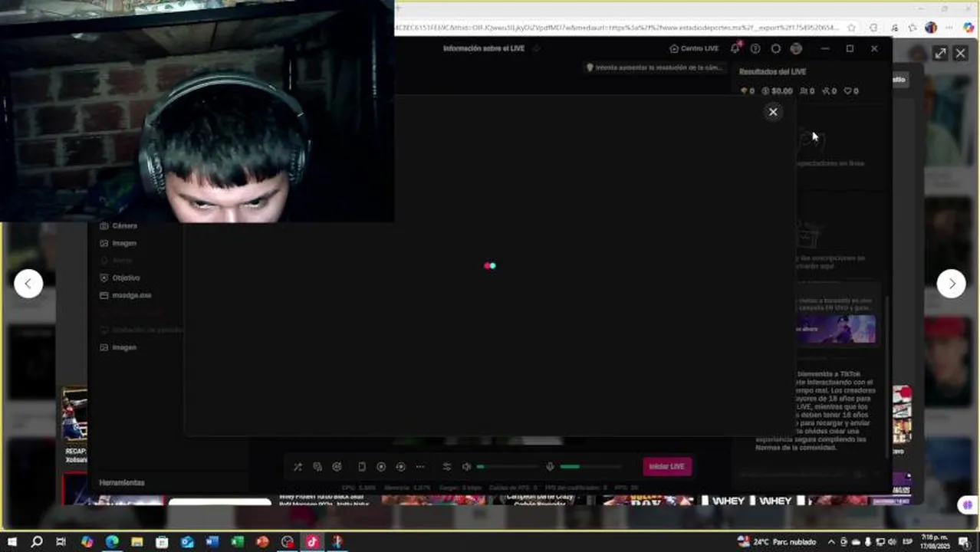Open the profile avatar in LIVE Studio
The height and width of the screenshot is (552, 980).
pyautogui.click(x=796, y=48)
